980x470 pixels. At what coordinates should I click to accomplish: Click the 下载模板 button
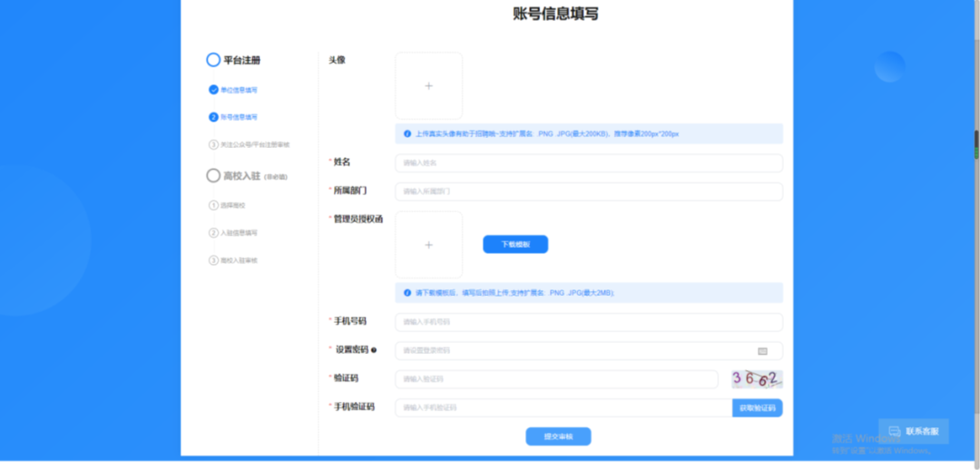click(515, 245)
